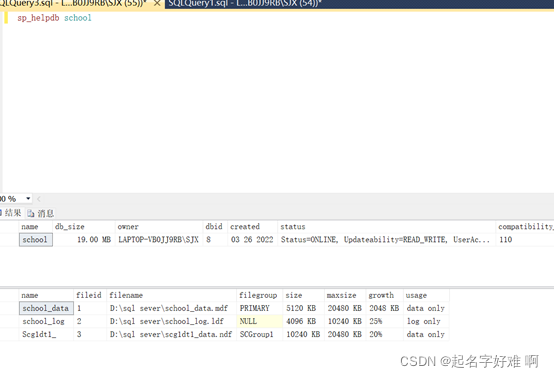Select the SQLQuery3.sql tab

pyautogui.click(x=74, y=4)
